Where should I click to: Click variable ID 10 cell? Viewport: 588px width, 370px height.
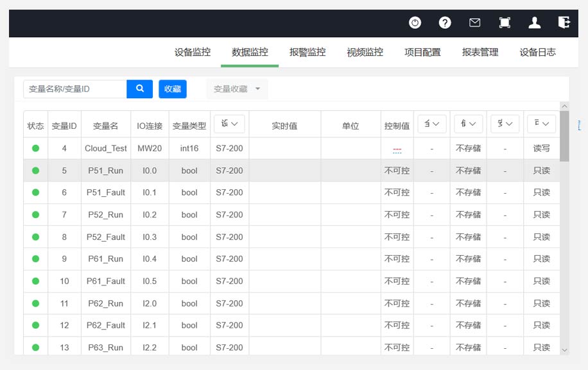coord(64,281)
